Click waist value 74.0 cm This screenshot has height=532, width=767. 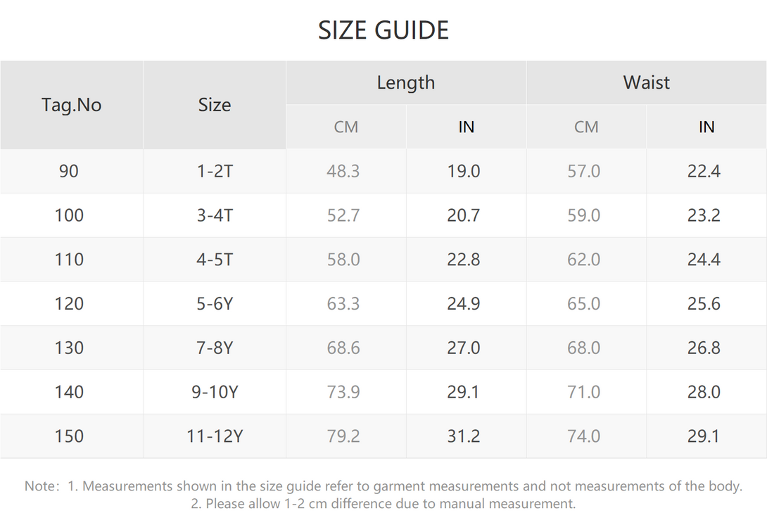pos(586,436)
